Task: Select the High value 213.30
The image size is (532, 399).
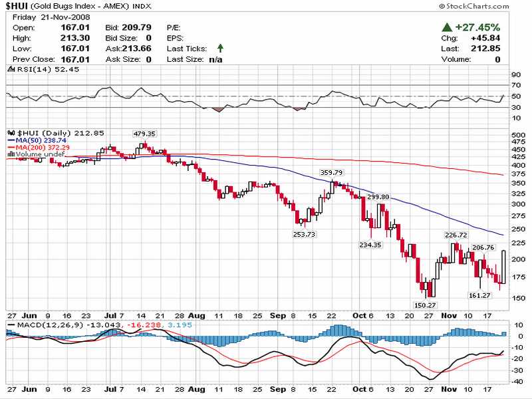Action: [75, 38]
